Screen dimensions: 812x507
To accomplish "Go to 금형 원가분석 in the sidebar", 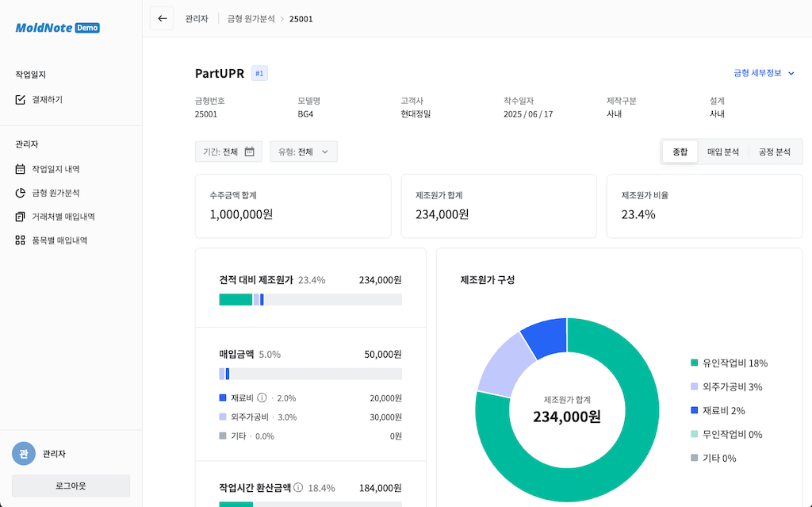I will (55, 193).
